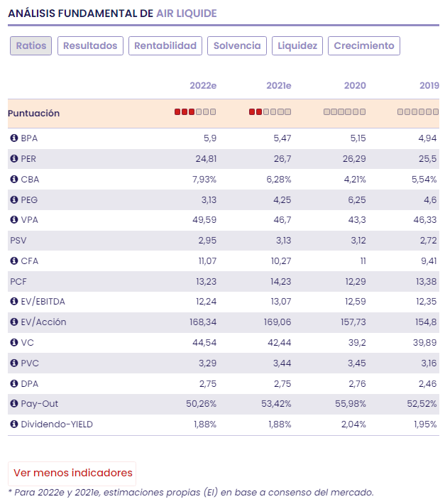The width and height of the screenshot is (445, 504).
Task: Click the info icon beside PER
Action: point(13,159)
